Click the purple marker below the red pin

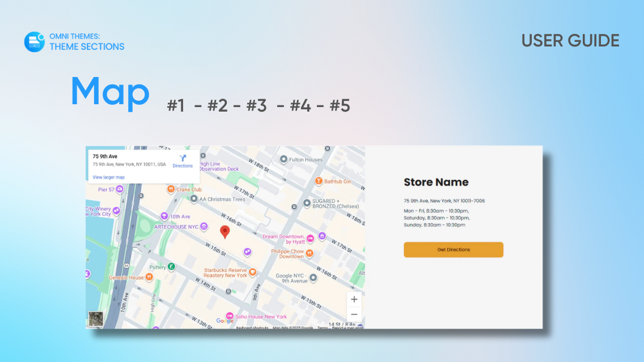(247, 252)
